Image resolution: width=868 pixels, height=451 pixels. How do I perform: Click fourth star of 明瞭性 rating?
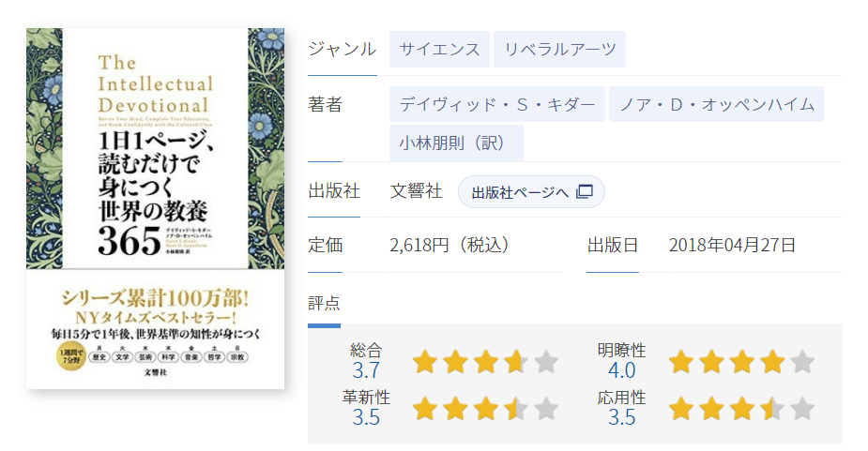tap(772, 362)
